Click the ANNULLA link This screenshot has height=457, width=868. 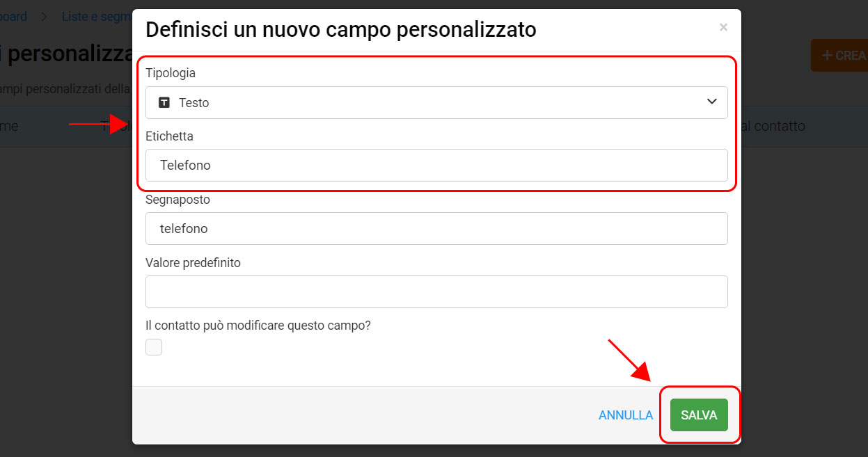point(626,415)
